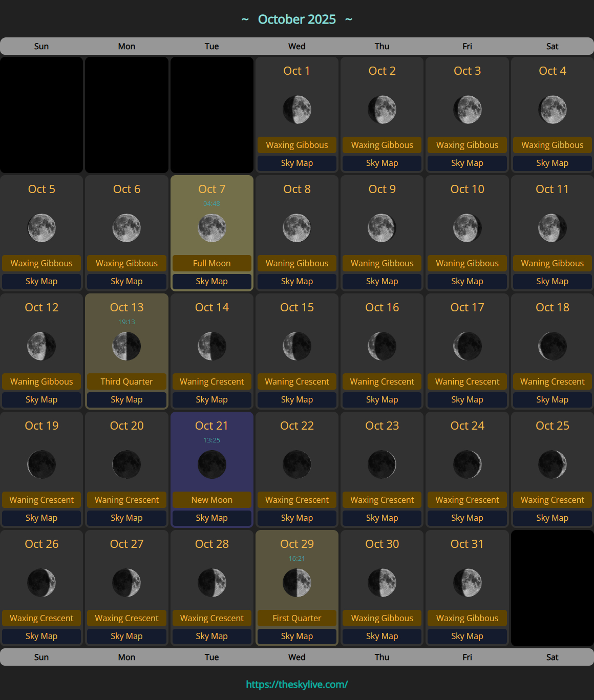This screenshot has width=594, height=700.
Task: Select the Waning Crescent moon icon on Oct 17
Action: pos(466,346)
